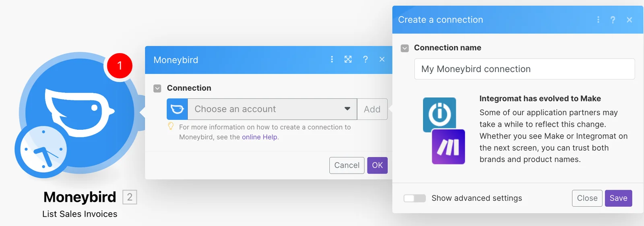The image size is (644, 226).
Task: Click the Connection section label
Action: 189,88
